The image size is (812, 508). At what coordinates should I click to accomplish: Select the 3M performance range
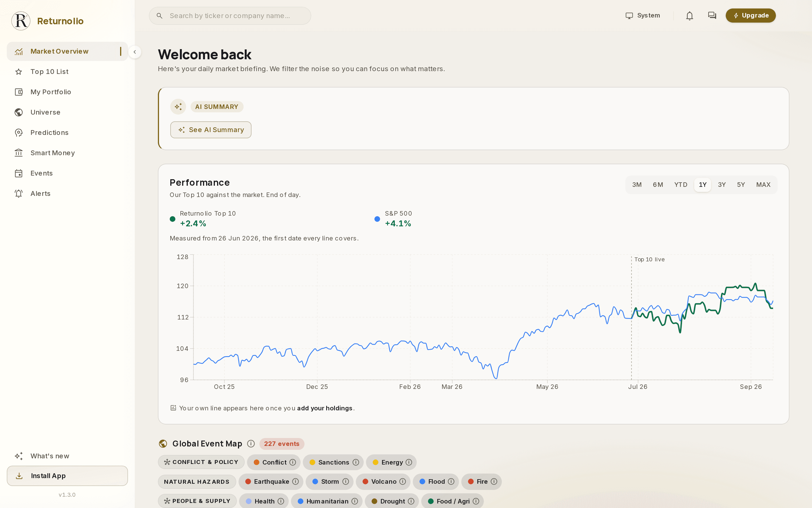(x=637, y=185)
